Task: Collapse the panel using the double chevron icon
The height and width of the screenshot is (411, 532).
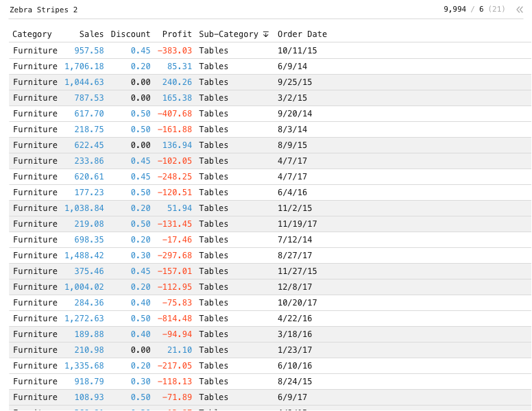Action: 520,10
